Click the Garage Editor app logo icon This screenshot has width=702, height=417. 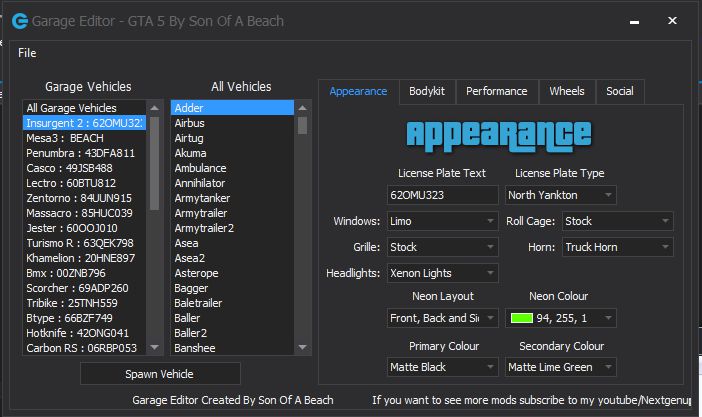pos(20,21)
